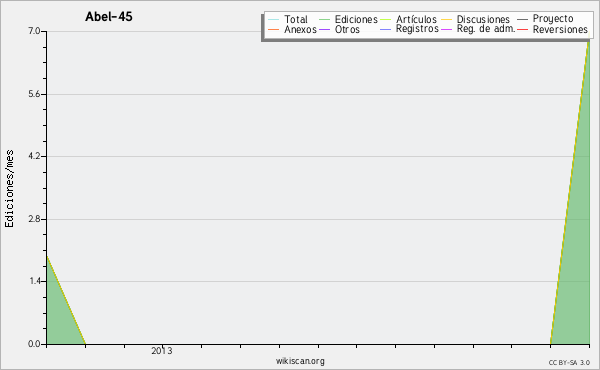This screenshot has height=370, width=600.
Task: Click the wikiscan.org label
Action: 300,361
